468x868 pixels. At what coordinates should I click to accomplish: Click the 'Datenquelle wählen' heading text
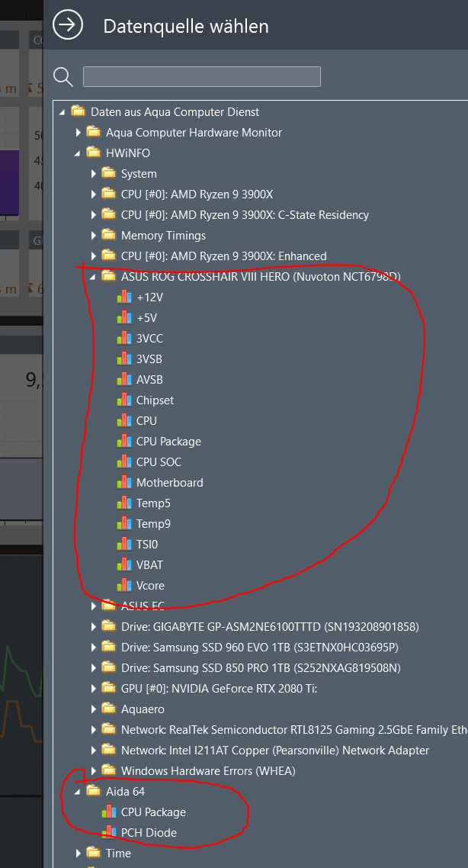click(186, 26)
